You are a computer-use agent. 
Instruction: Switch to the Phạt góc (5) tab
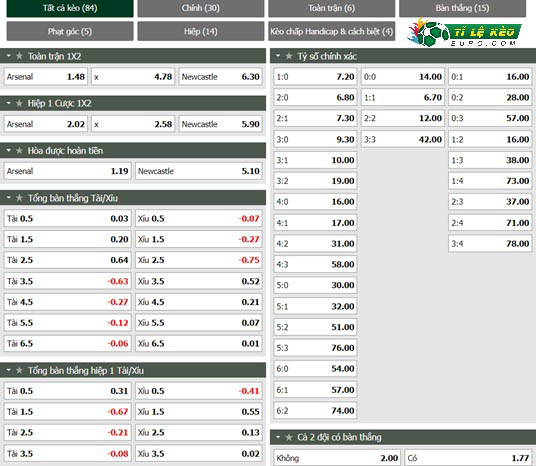pyautogui.click(x=70, y=31)
